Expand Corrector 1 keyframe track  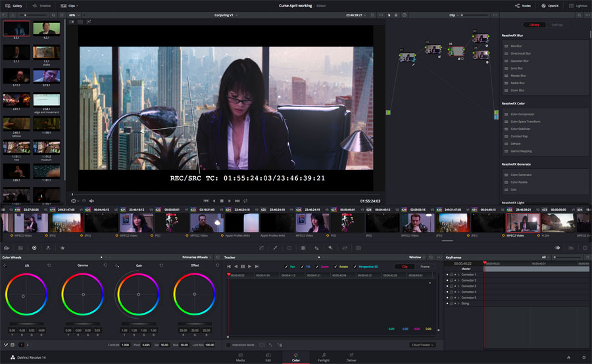tap(458, 275)
